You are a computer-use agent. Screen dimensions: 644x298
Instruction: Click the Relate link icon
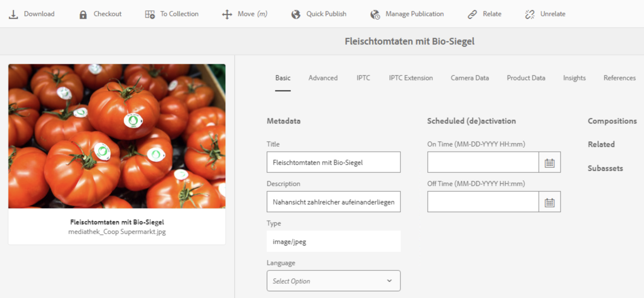[471, 14]
